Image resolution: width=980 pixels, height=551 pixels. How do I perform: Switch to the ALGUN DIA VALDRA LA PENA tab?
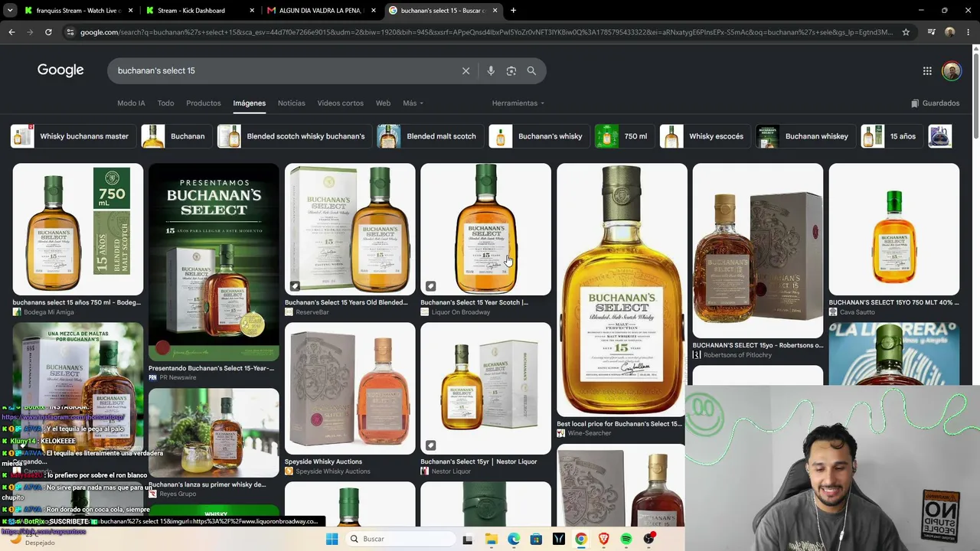coord(321,11)
